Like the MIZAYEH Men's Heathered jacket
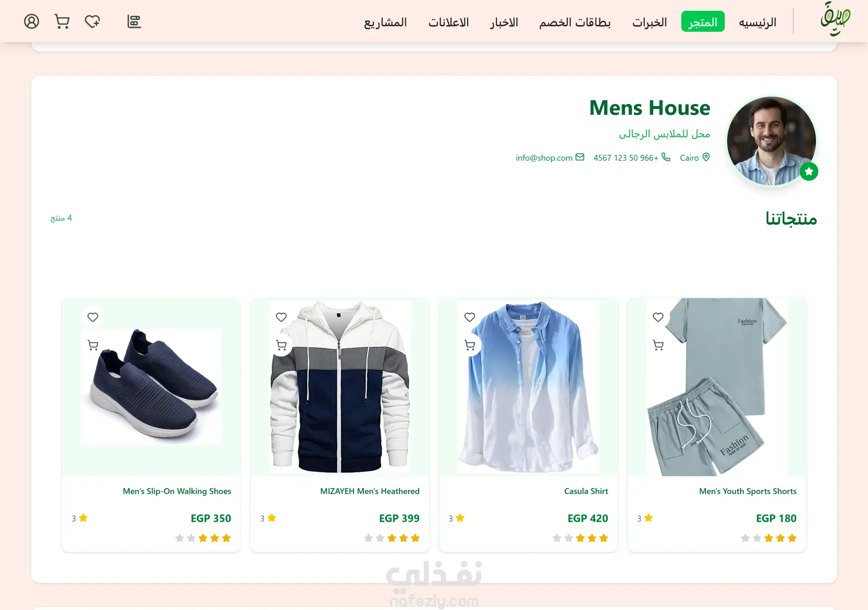The image size is (868, 610). pos(281,317)
